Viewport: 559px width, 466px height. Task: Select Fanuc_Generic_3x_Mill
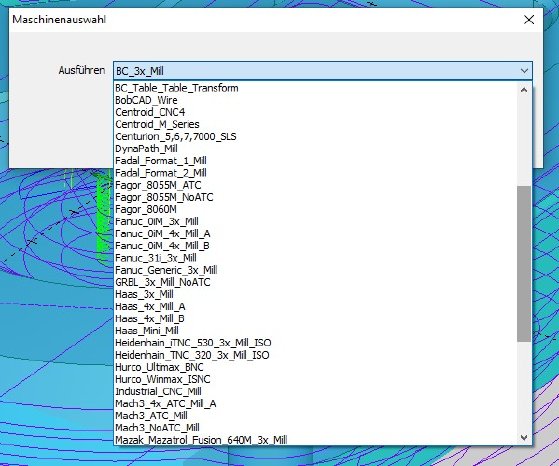(316, 270)
